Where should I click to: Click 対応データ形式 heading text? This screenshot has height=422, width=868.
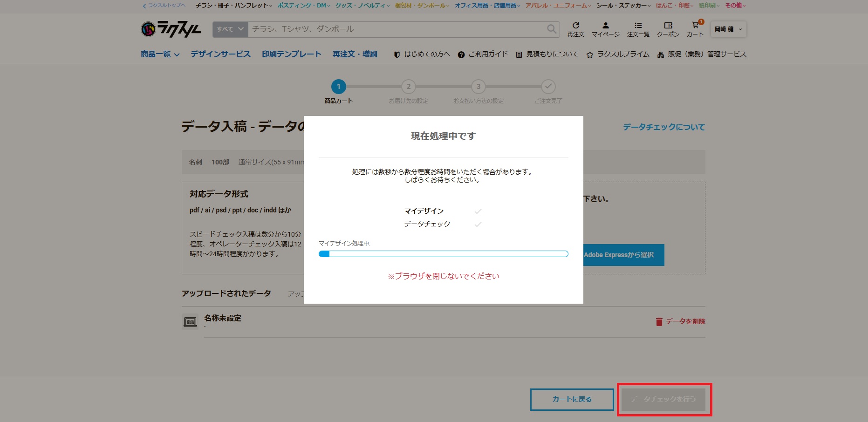(x=219, y=194)
